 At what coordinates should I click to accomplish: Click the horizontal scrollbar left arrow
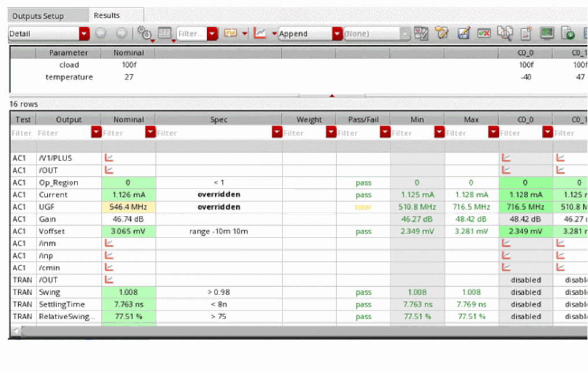(x=16, y=331)
